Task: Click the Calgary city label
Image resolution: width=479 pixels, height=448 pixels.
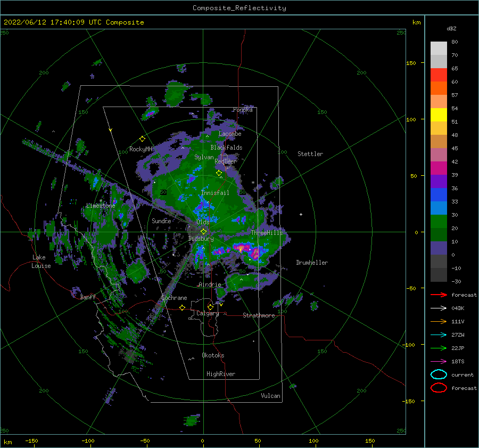Action: tap(208, 313)
